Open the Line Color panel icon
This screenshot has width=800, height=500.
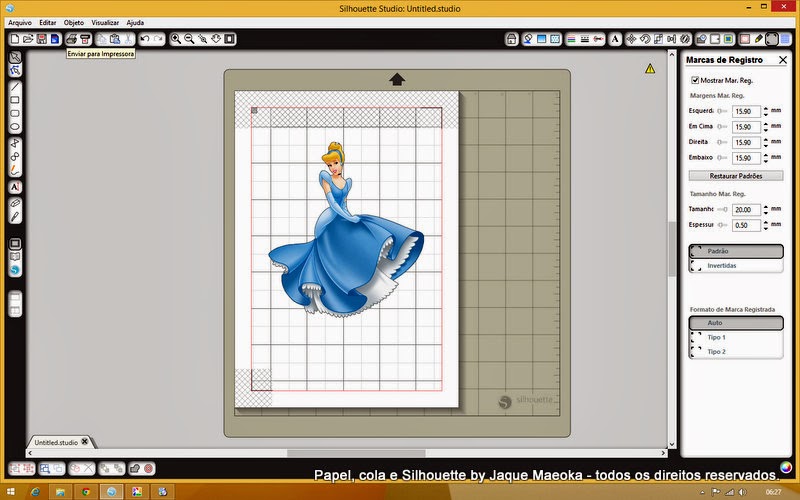point(571,39)
